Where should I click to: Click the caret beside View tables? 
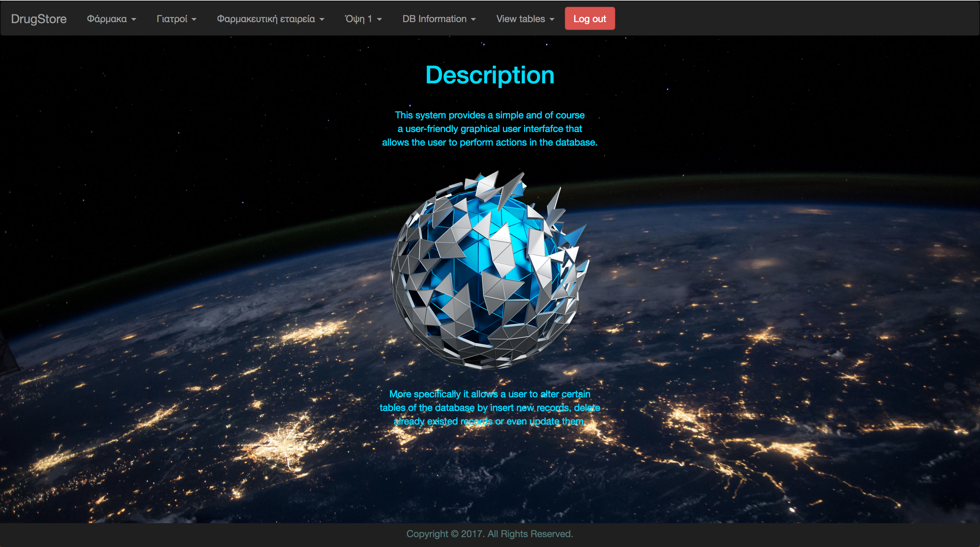(x=552, y=19)
